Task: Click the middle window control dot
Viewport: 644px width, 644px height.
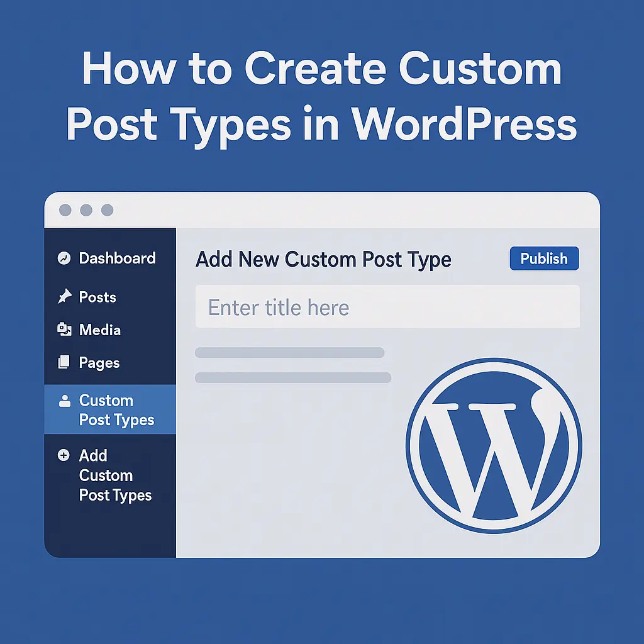Action: click(x=86, y=210)
